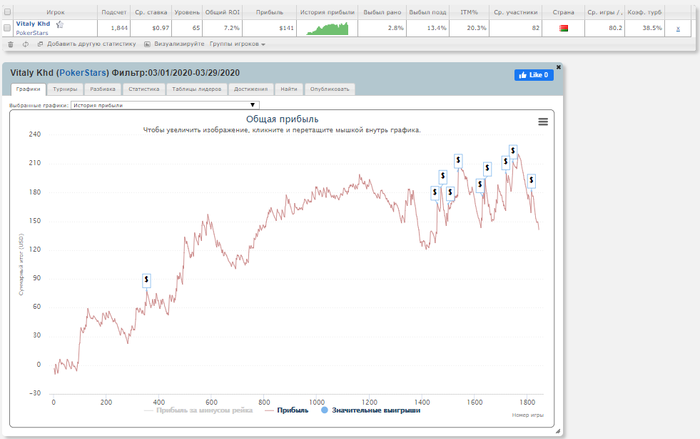Tick the checkbox for Vitaly Khd row

coord(7,28)
